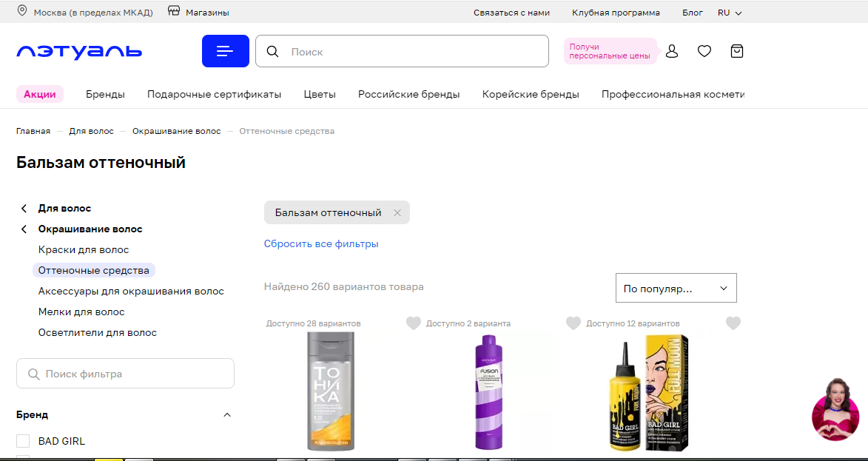Add Fusion purple balm to favorites heart
Image resolution: width=868 pixels, height=461 pixels.
[x=573, y=323]
